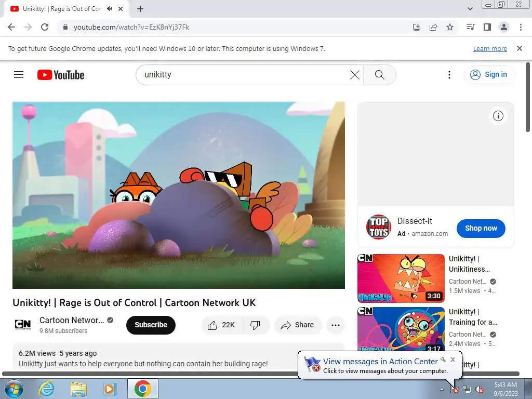Click the horizontal scrollbar at bottom
Screen dimensions: 532x399
[x=261, y=374]
